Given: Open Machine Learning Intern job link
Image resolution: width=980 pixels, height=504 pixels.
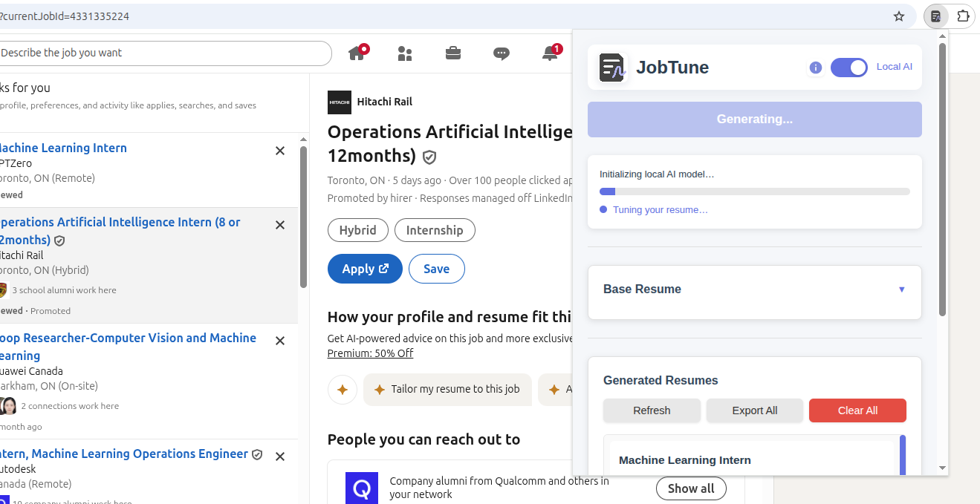Looking at the screenshot, I should 63,148.
